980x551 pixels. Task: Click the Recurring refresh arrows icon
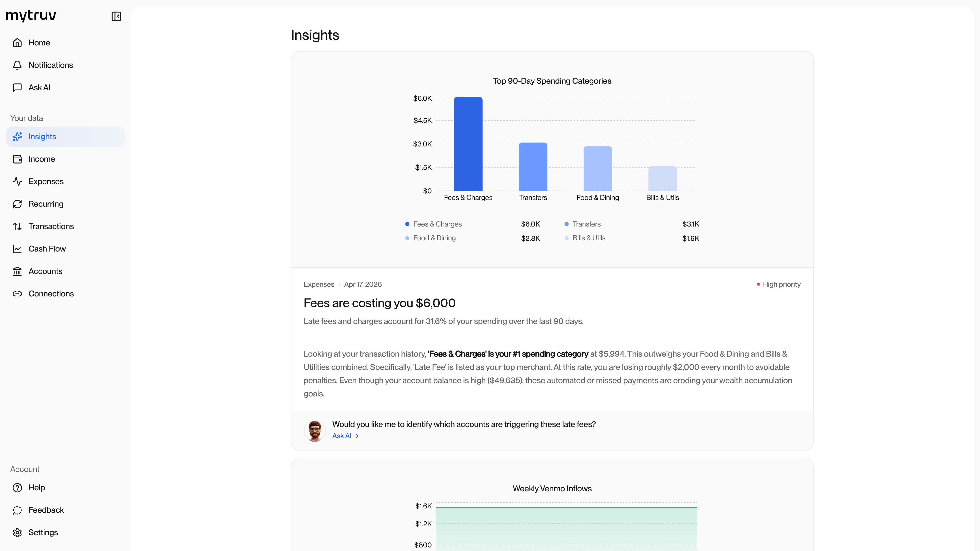point(17,204)
